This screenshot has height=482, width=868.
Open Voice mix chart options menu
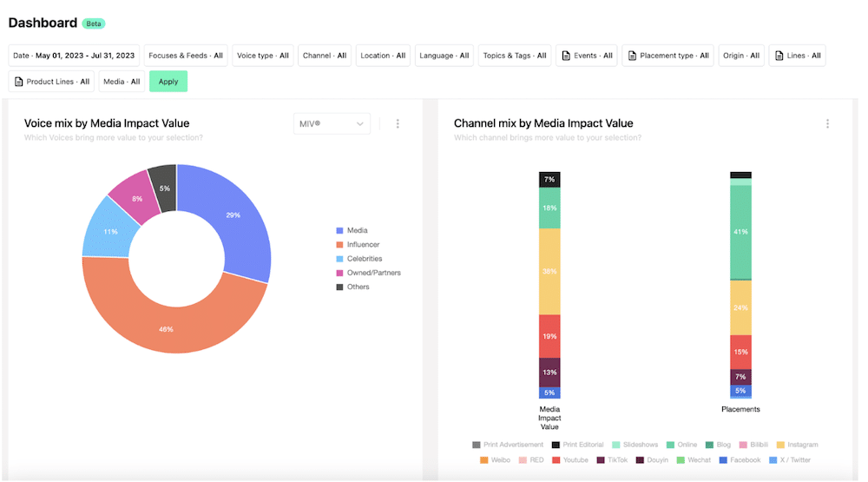[398, 123]
